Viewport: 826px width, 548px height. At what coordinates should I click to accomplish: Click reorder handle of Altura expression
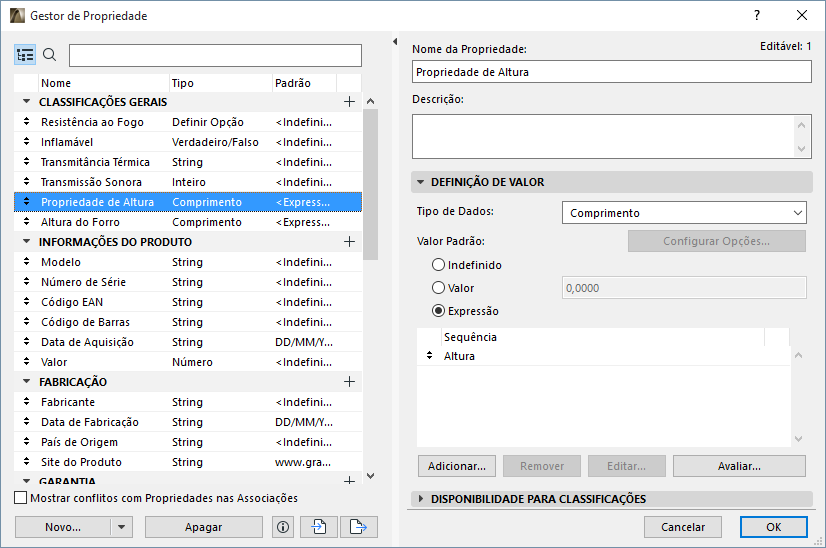(x=429, y=356)
